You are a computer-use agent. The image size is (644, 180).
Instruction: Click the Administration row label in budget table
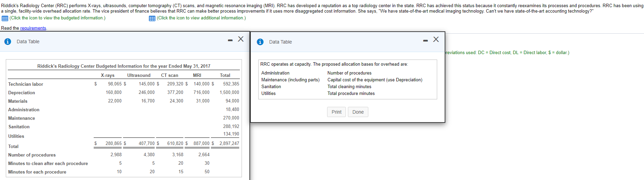coord(24,110)
